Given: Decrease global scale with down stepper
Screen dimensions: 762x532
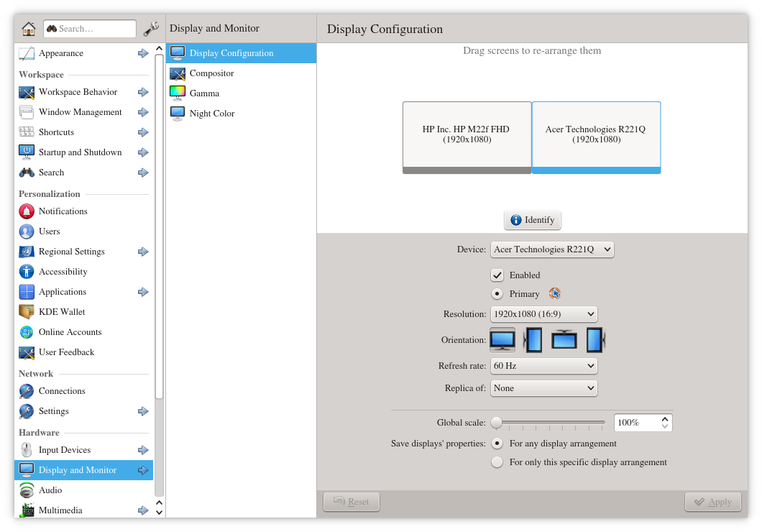Looking at the screenshot, I should 665,426.
